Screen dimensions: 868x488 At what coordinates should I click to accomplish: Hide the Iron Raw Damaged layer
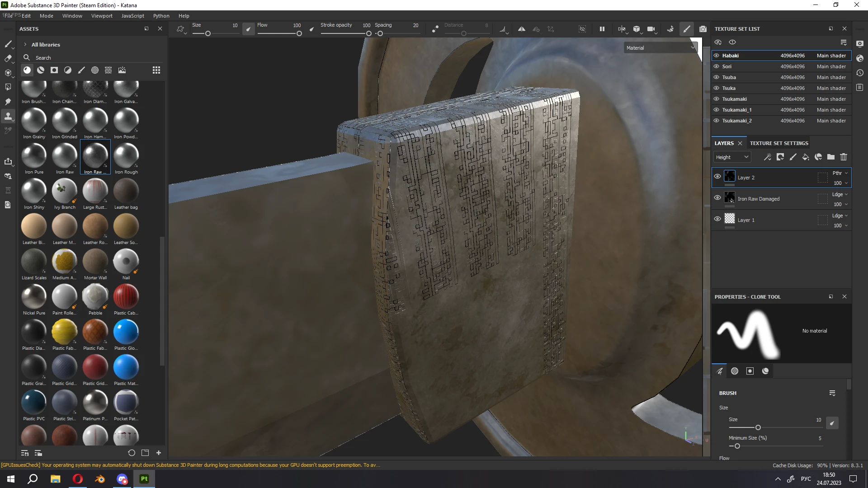click(717, 198)
